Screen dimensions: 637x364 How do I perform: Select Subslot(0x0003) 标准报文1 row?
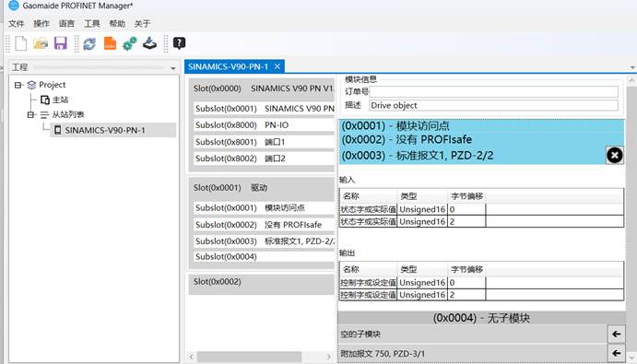(x=264, y=241)
